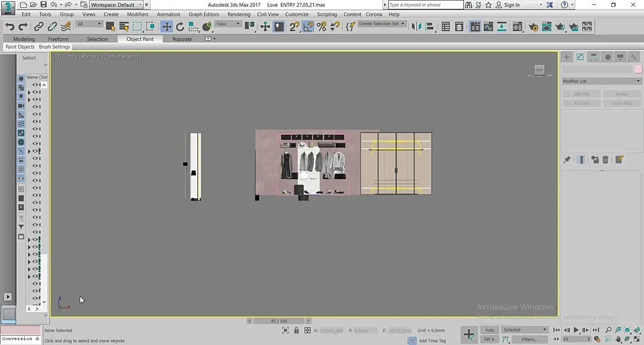Toggle the selection lock icon
The image size is (644, 345).
pyautogui.click(x=296, y=330)
